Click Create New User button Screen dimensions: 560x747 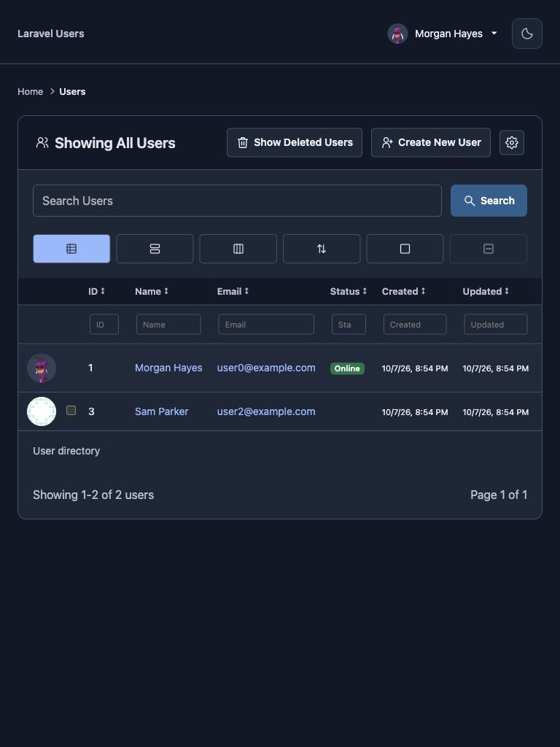pyautogui.click(x=430, y=142)
